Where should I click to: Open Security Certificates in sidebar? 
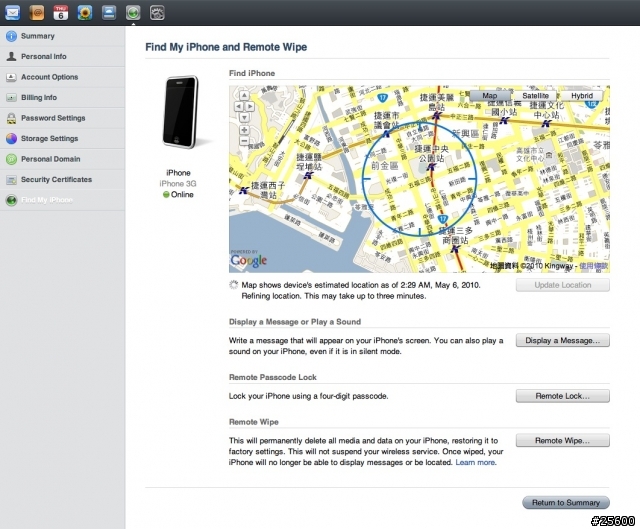tap(62, 179)
